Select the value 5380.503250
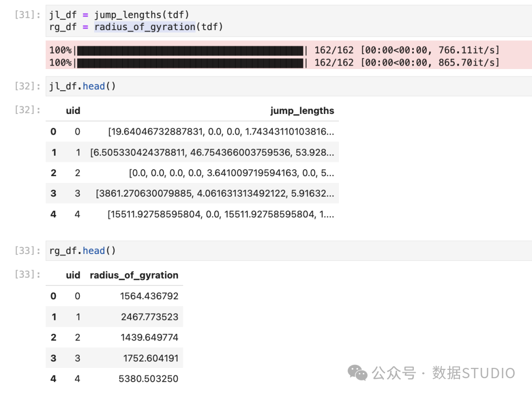The image size is (532, 394). point(148,379)
